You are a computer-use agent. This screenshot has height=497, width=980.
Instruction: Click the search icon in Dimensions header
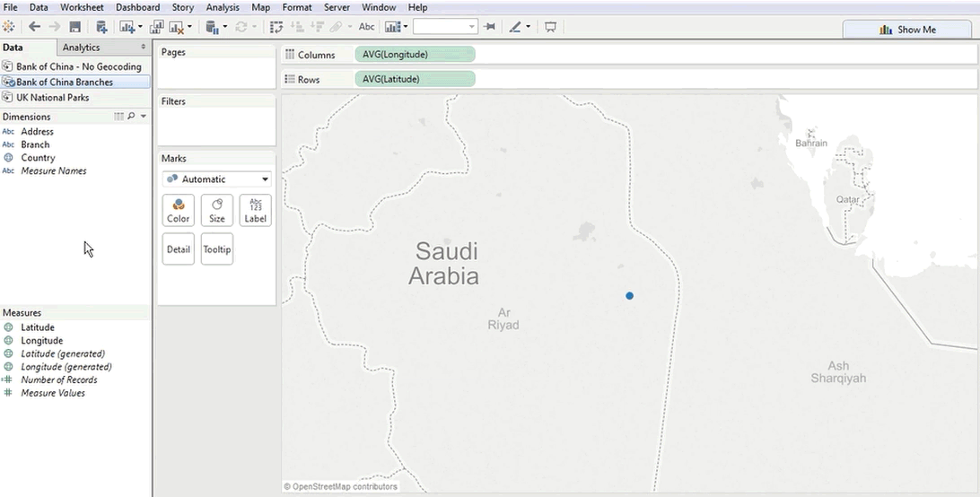131,117
